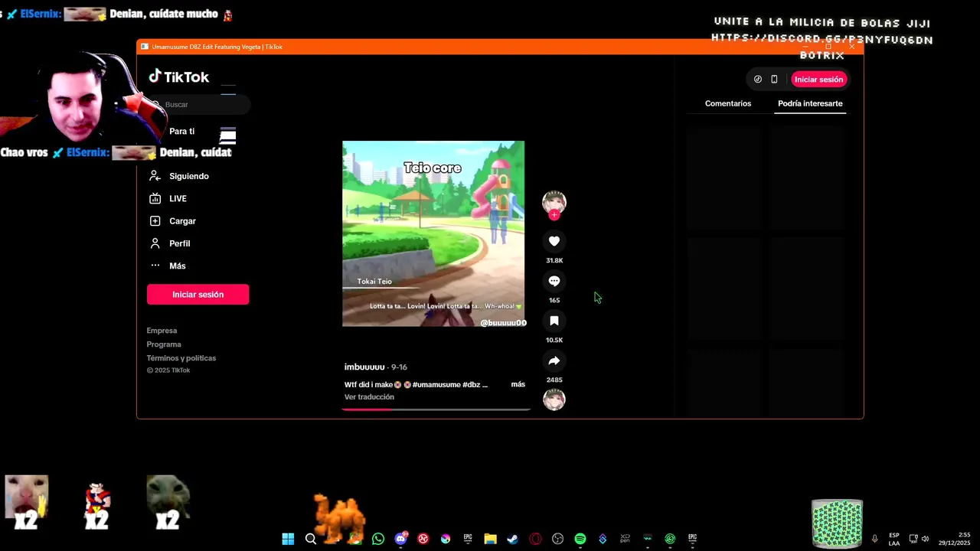This screenshot has width=980, height=551.
Task: Open the volume control in system tray
Action: click(925, 539)
